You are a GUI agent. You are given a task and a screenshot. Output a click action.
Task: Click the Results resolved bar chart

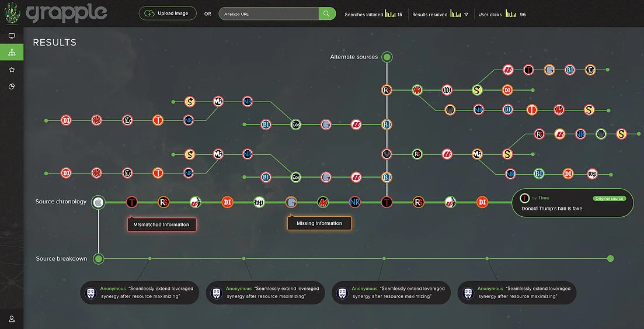[x=455, y=13]
